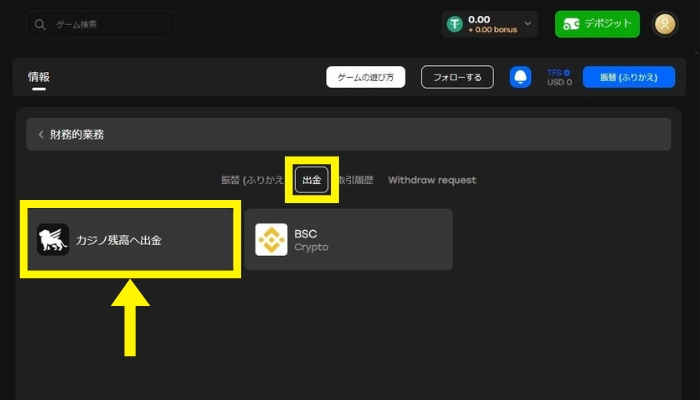Click the blue notification bell icon
This screenshot has width=700, height=400.
pyautogui.click(x=521, y=77)
